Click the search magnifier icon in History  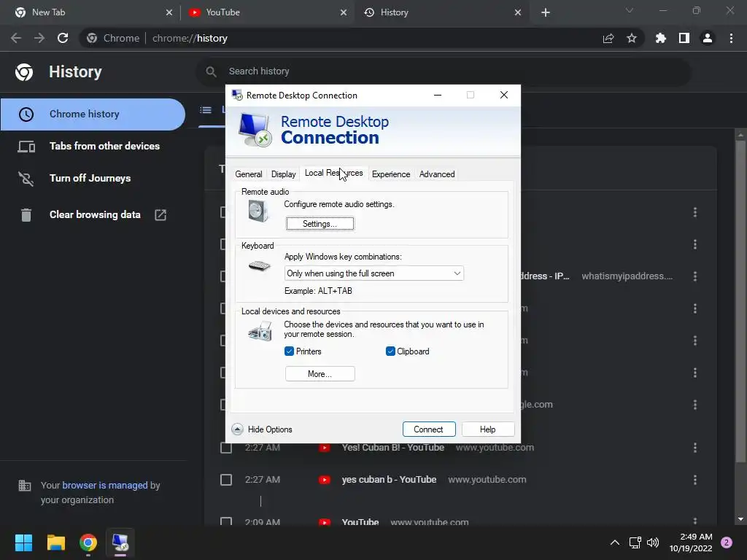211,71
